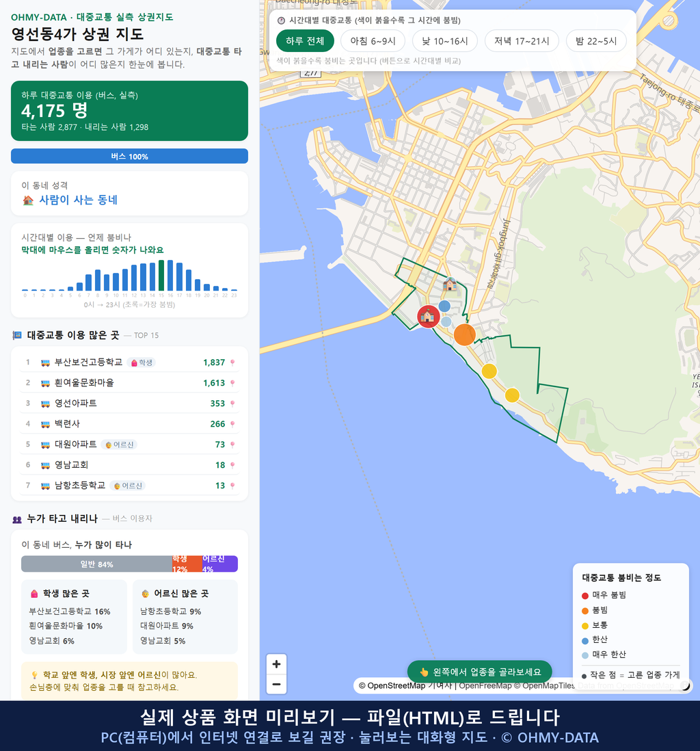Click the 사람이 사는 동네 label

coord(78,200)
